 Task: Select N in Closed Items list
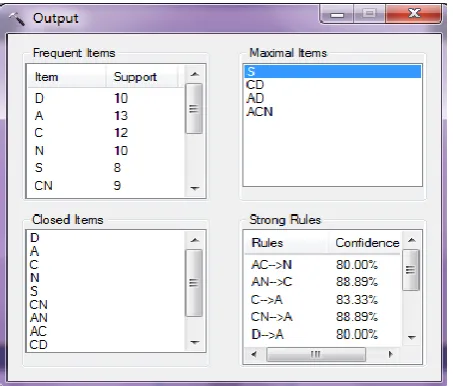[x=34, y=278]
